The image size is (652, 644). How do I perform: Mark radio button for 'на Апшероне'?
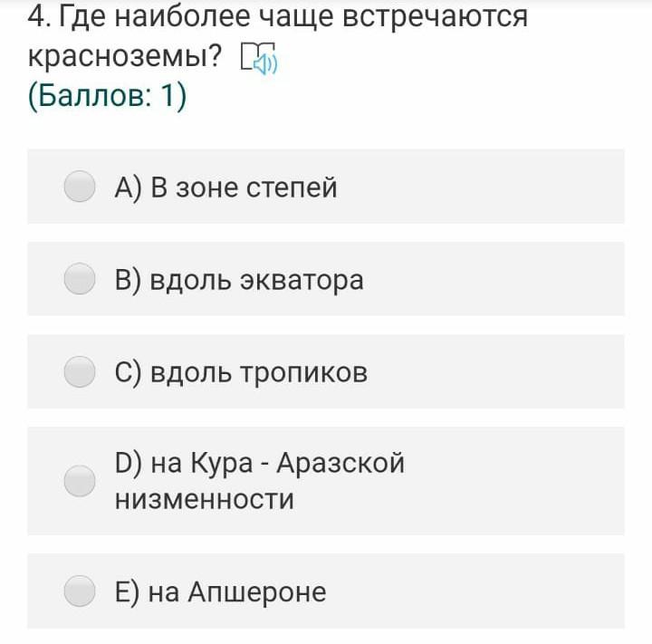tap(80, 591)
